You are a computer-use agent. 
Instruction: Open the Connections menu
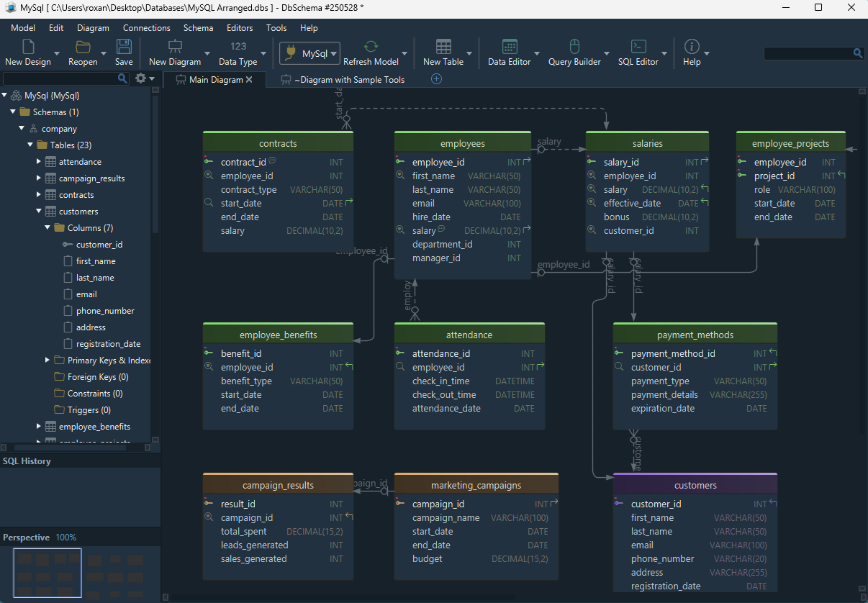[147, 28]
